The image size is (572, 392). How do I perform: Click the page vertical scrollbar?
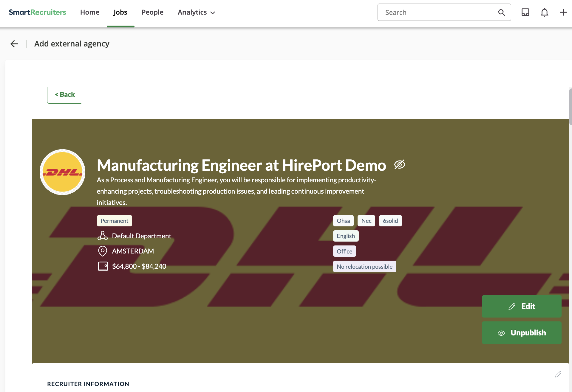(x=571, y=106)
